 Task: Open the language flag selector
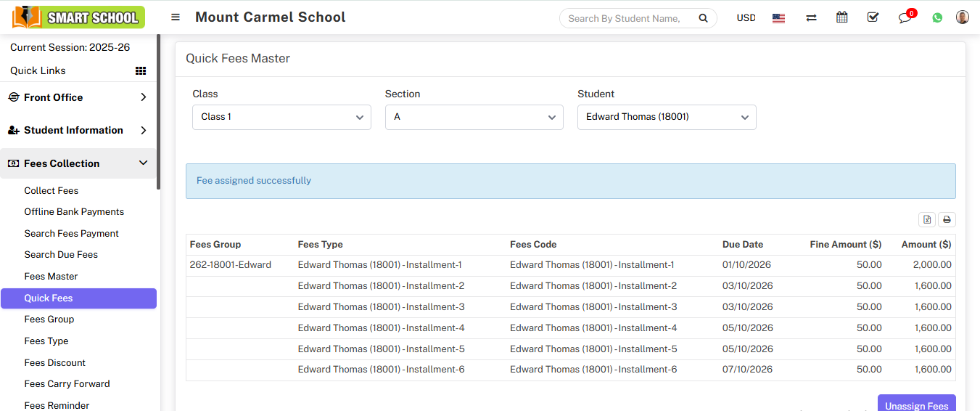[778, 18]
